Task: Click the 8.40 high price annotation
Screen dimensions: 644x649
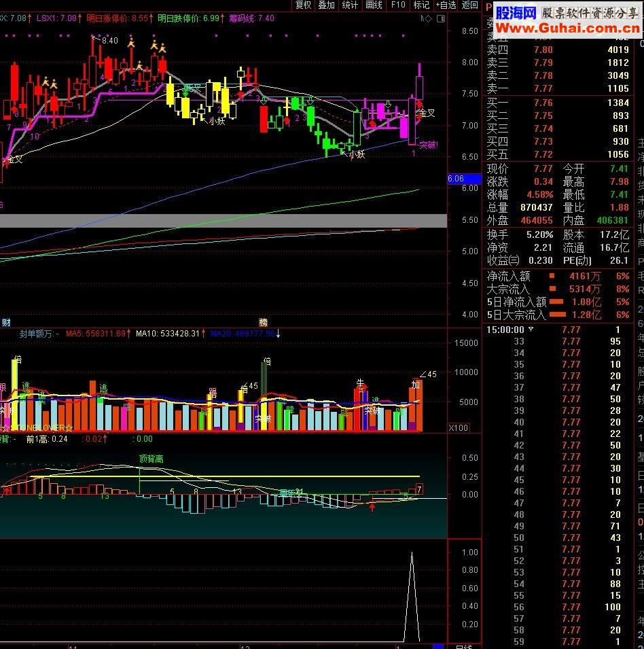Action: click(109, 40)
